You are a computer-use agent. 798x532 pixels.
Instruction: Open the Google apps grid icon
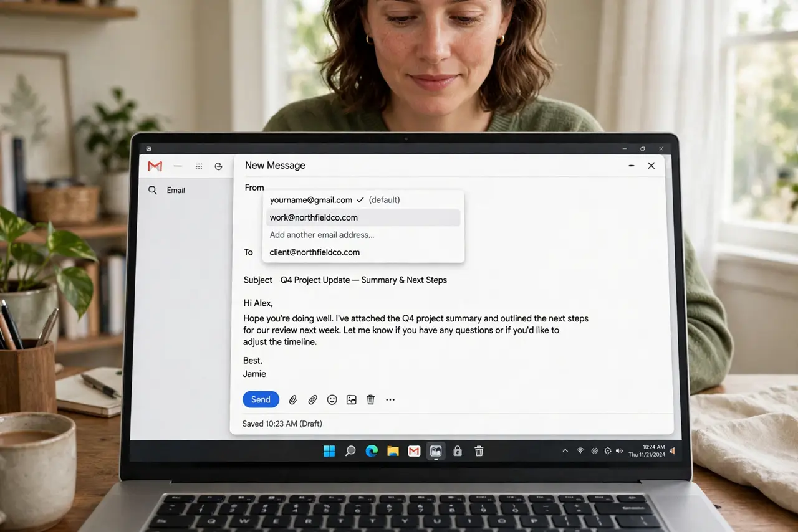point(199,166)
